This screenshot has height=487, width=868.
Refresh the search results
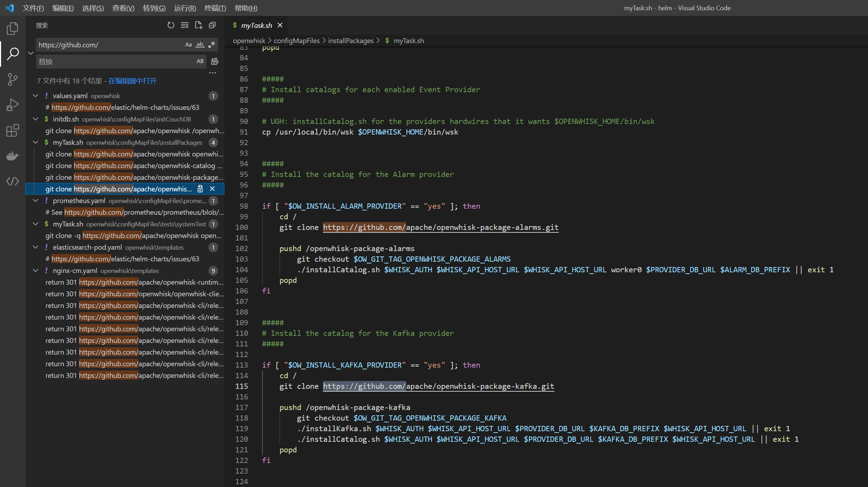[171, 25]
